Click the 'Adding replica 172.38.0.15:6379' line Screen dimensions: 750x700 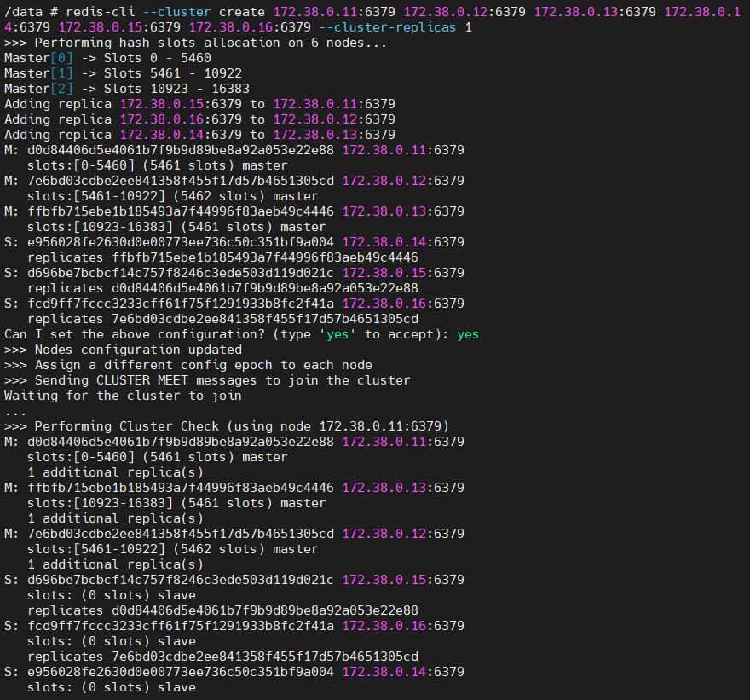click(199, 104)
